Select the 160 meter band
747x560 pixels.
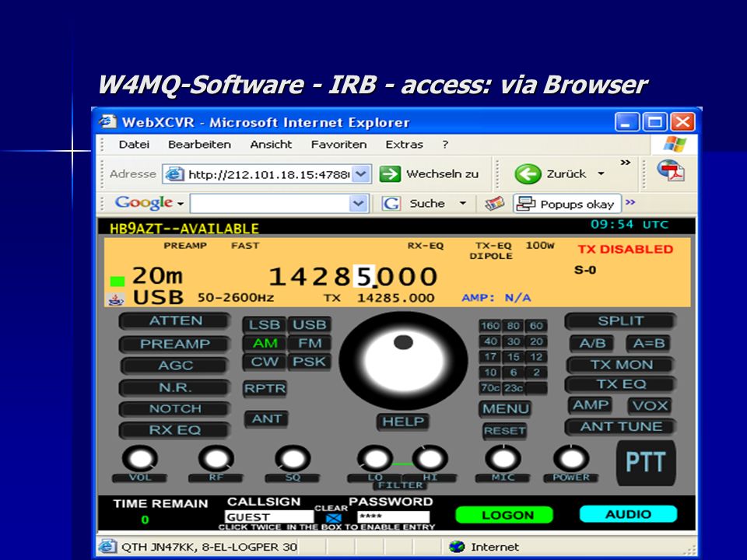coord(489,326)
